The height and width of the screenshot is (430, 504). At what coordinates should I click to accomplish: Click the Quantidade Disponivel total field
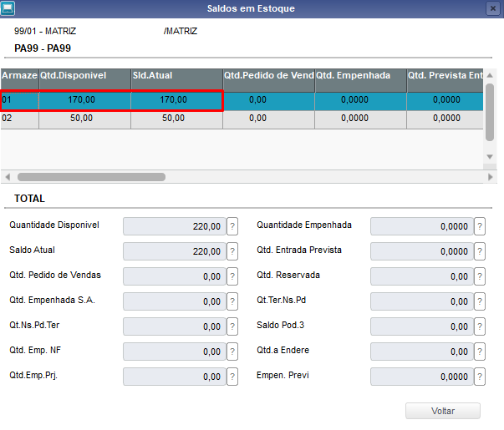tap(175, 226)
